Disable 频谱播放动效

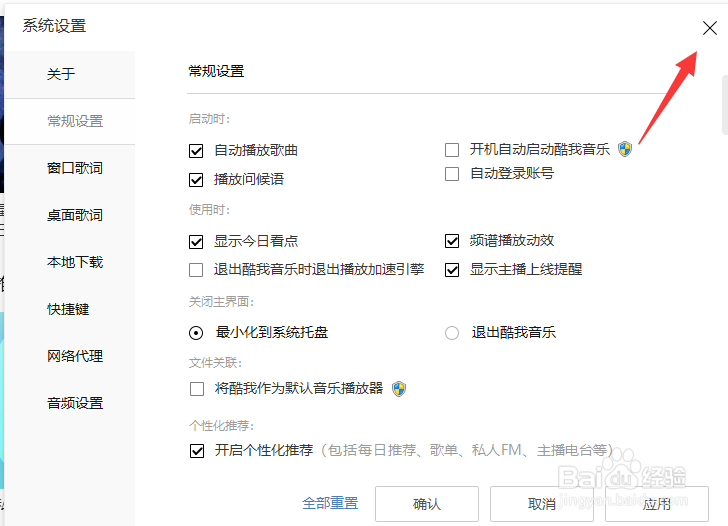point(452,241)
